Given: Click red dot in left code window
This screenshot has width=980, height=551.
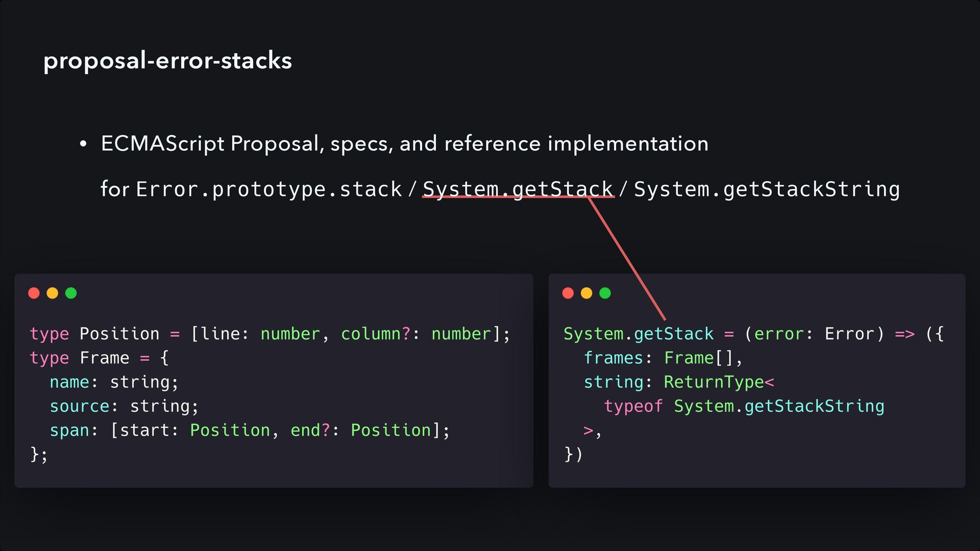Looking at the screenshot, I should 34,293.
